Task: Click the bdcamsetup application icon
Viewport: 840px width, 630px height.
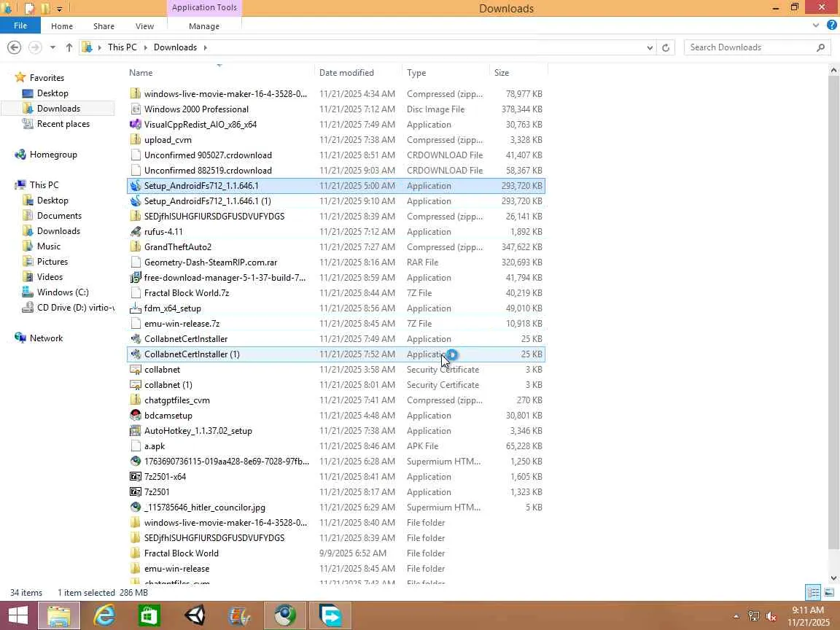Action: click(136, 416)
